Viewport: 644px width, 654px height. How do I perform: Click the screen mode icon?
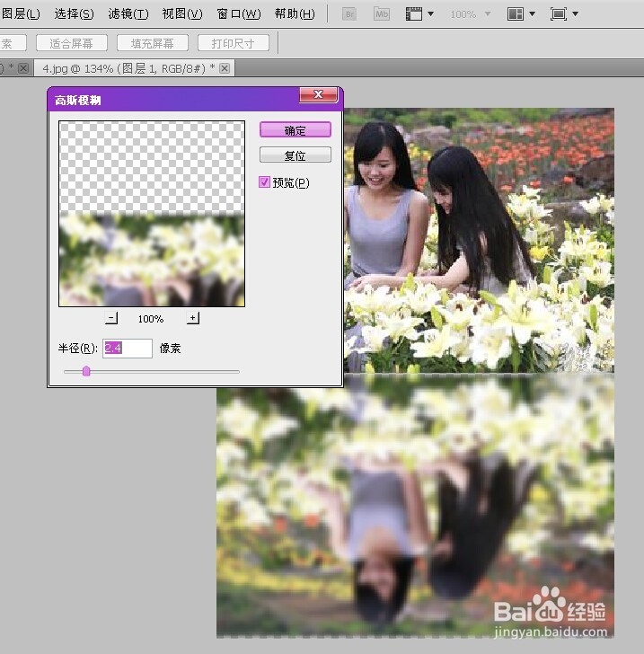click(558, 14)
